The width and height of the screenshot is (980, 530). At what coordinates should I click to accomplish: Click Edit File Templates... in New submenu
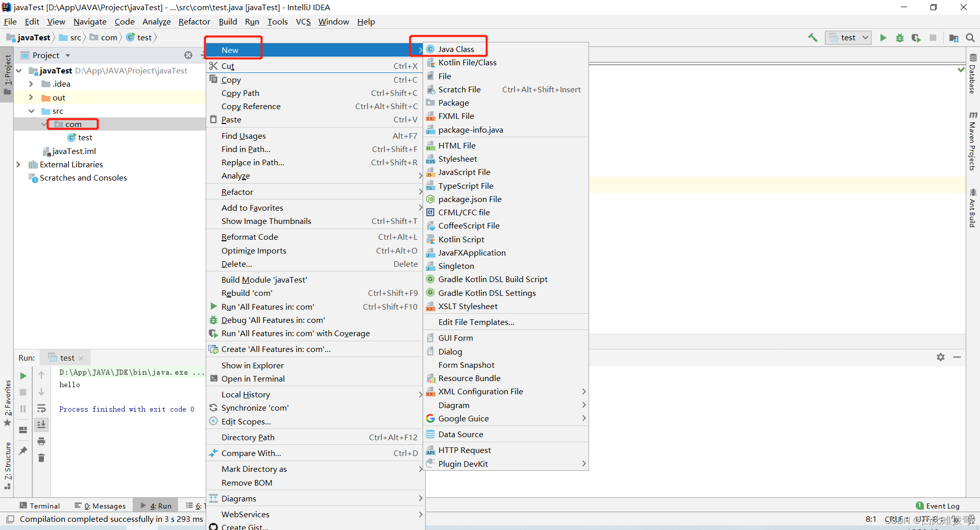(x=506, y=322)
